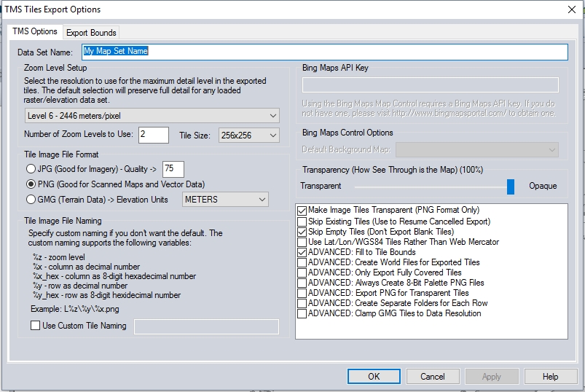
Task: Check Create Separate Folders for Each Row
Action: (302, 303)
